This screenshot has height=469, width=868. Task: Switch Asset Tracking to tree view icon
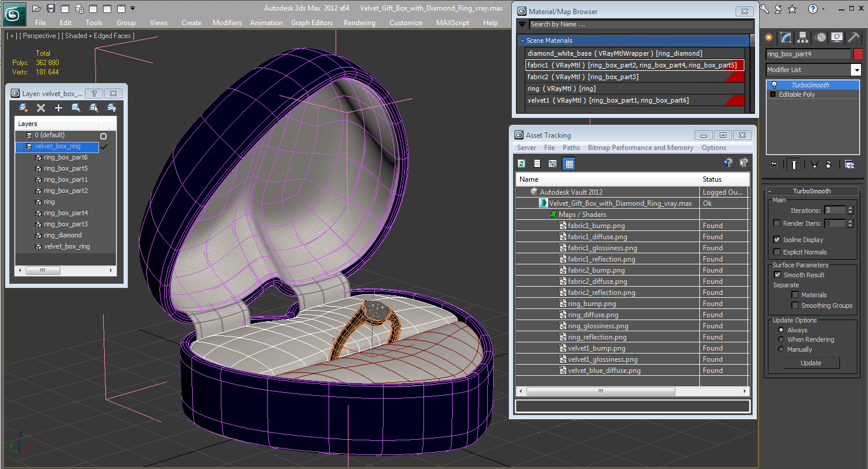coord(552,164)
